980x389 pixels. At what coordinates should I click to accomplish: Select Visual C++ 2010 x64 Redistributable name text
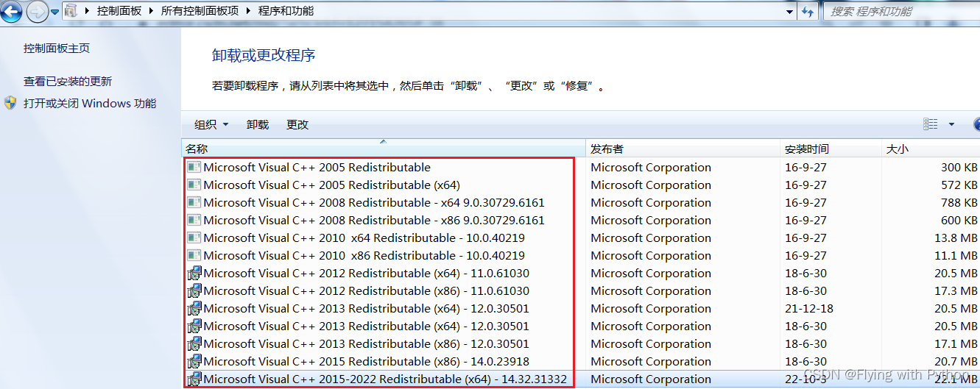point(364,238)
